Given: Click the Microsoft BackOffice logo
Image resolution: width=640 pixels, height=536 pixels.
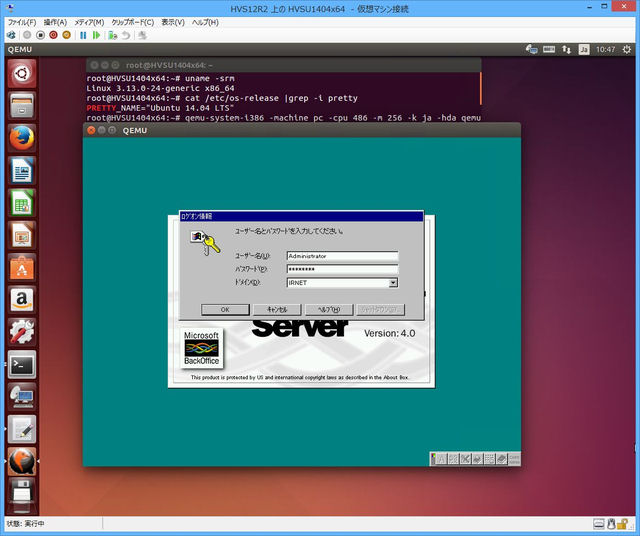Looking at the screenshot, I should (x=202, y=348).
